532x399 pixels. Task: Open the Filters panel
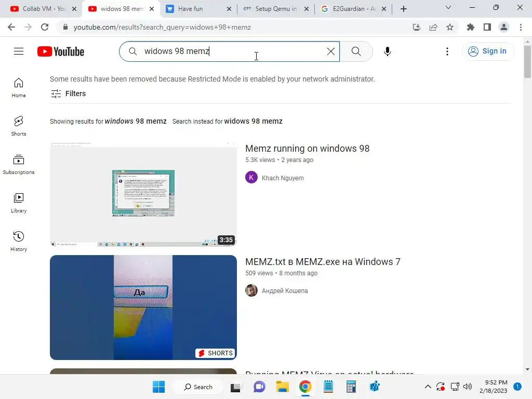tap(68, 94)
